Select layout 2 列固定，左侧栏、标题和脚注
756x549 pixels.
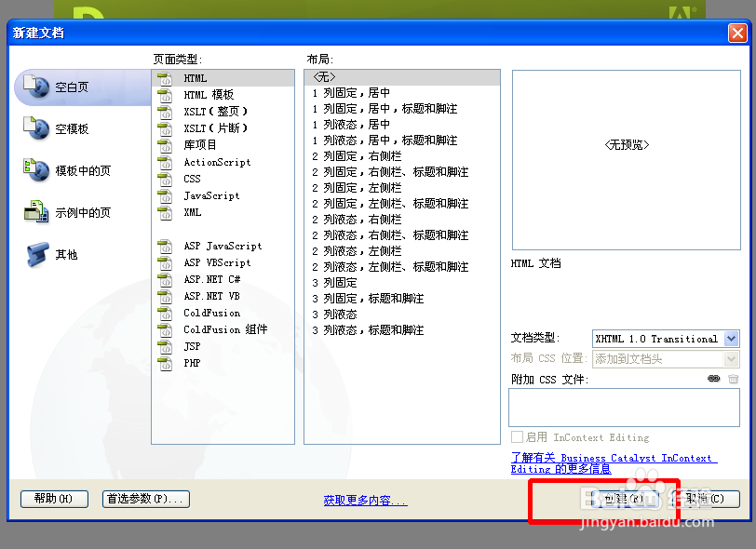(x=402, y=204)
